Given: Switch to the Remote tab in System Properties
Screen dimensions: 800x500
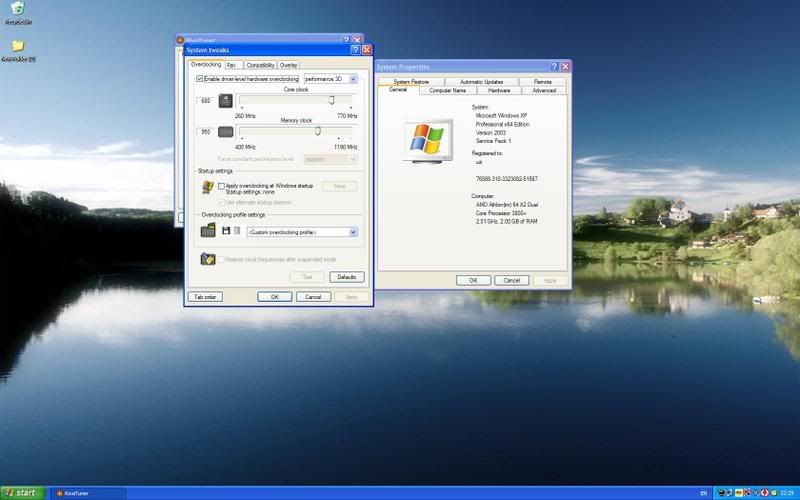Looking at the screenshot, I should [543, 82].
